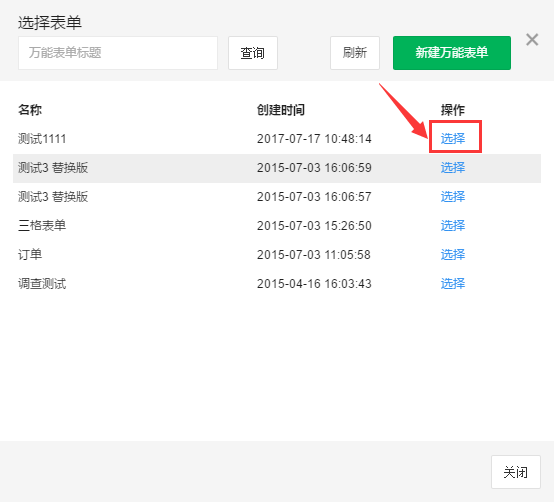554x502 pixels.
Task: Choose 选择 for the 测试1111 form
Action: pyautogui.click(x=453, y=138)
